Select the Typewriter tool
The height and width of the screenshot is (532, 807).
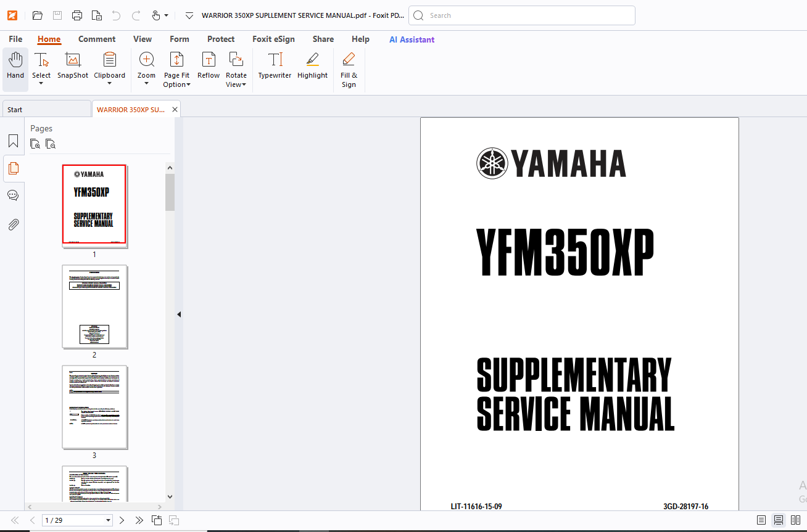click(275, 65)
